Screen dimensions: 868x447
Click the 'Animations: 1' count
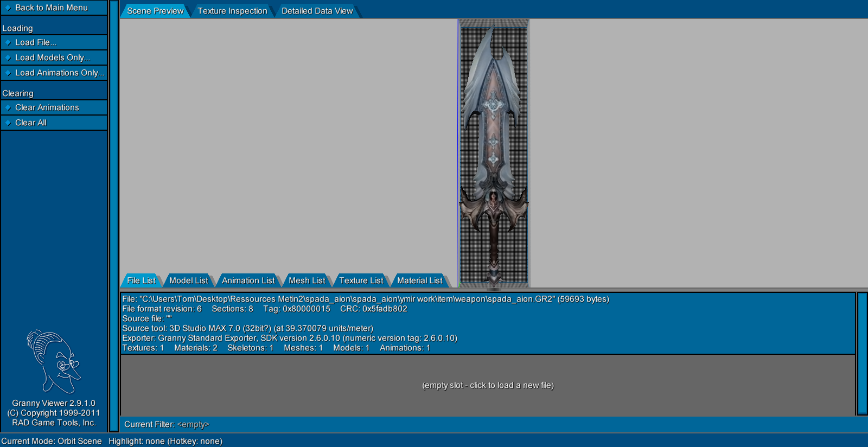[x=405, y=348]
